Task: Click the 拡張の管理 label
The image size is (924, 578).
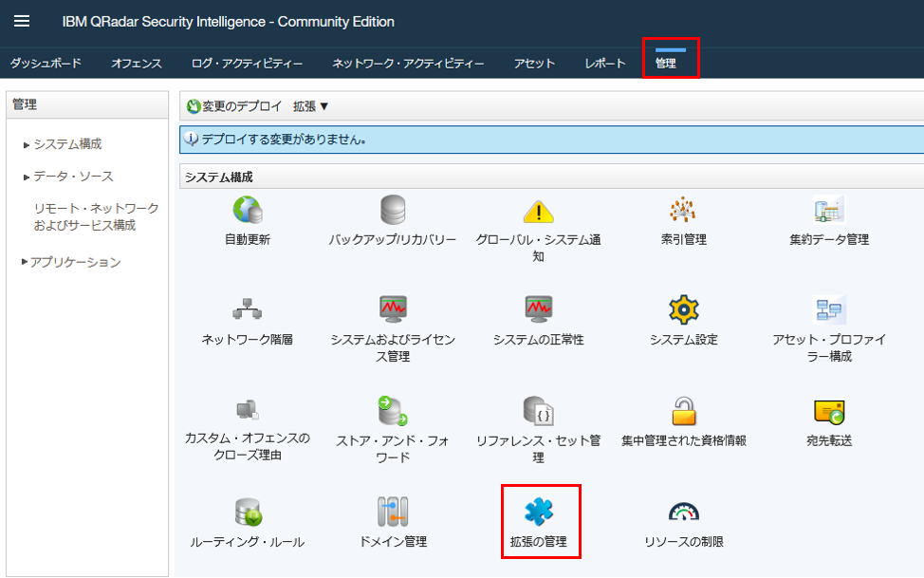Action: point(538,541)
